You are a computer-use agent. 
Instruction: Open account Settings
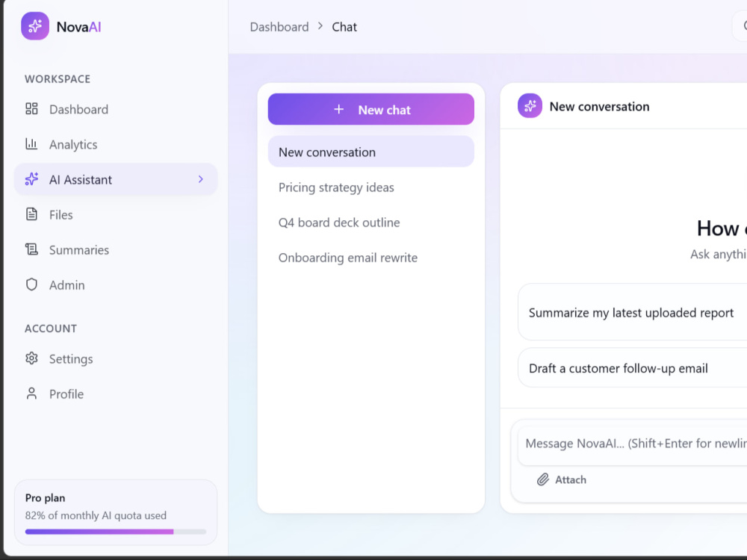tap(116, 358)
